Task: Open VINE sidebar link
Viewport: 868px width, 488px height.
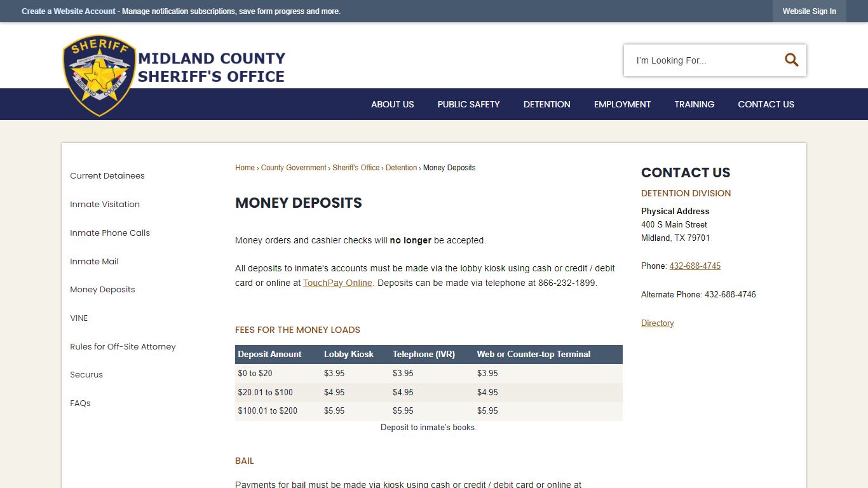Action: (x=79, y=318)
